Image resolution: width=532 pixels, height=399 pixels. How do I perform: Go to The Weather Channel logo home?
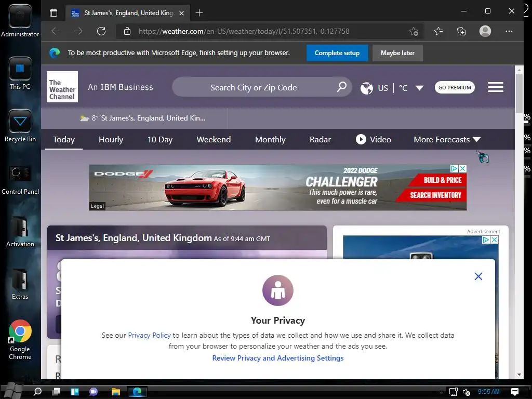(62, 87)
